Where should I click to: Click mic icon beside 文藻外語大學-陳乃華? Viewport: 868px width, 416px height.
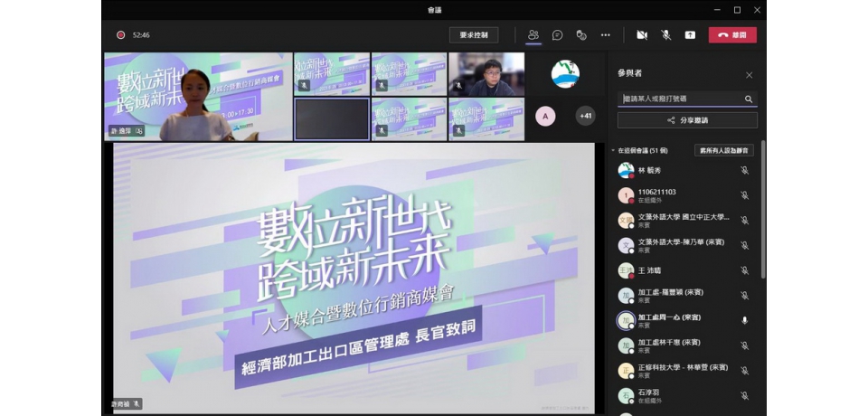click(x=744, y=245)
